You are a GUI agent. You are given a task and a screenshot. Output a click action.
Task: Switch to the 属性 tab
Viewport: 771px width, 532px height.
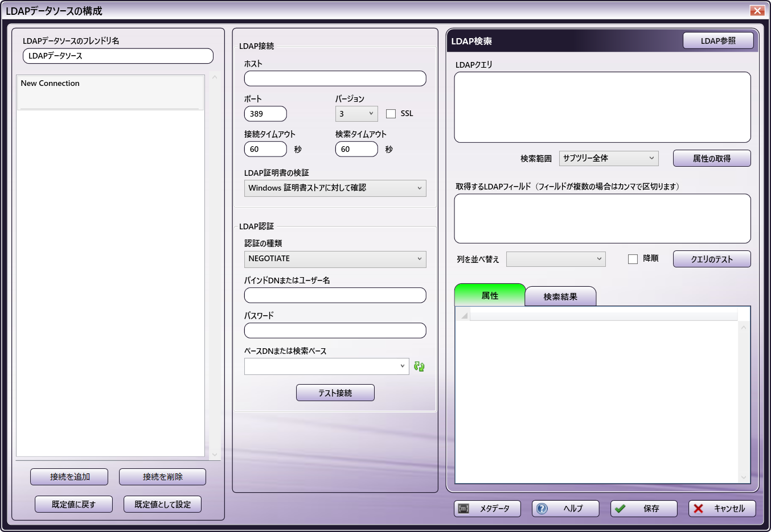[490, 295]
